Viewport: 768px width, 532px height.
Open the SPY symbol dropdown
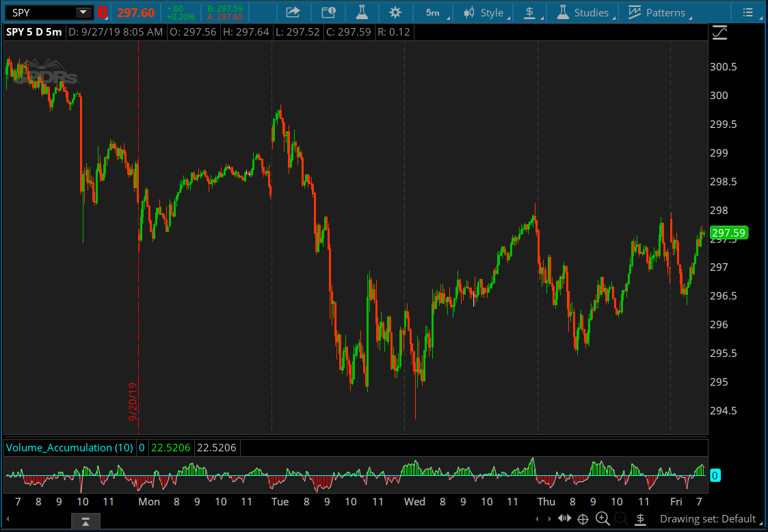tap(83, 12)
